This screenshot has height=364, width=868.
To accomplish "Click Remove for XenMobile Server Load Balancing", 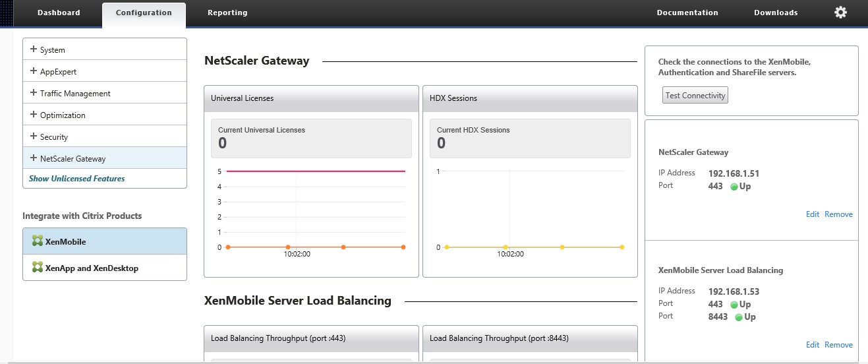I will coord(838,345).
